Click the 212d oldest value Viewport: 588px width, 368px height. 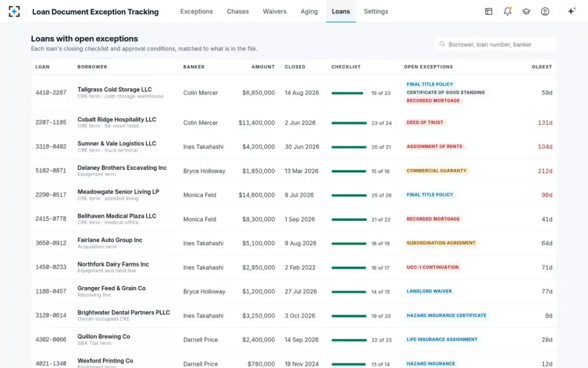[545, 171]
